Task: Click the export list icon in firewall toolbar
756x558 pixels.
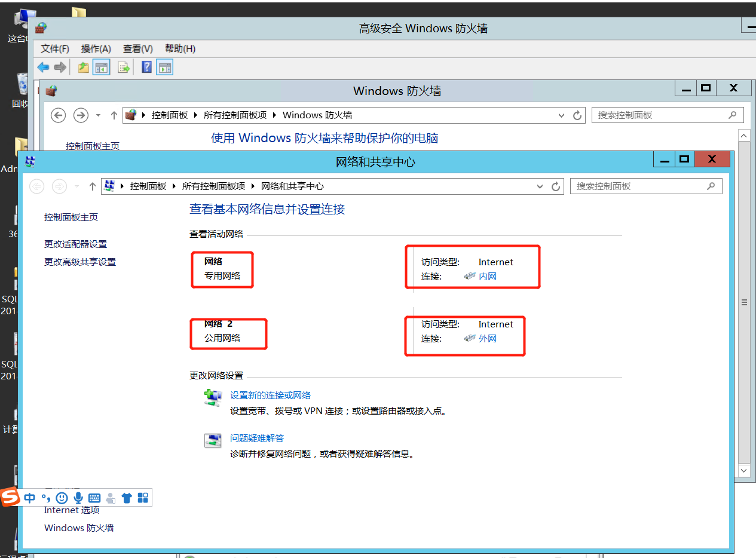Action: (x=124, y=68)
